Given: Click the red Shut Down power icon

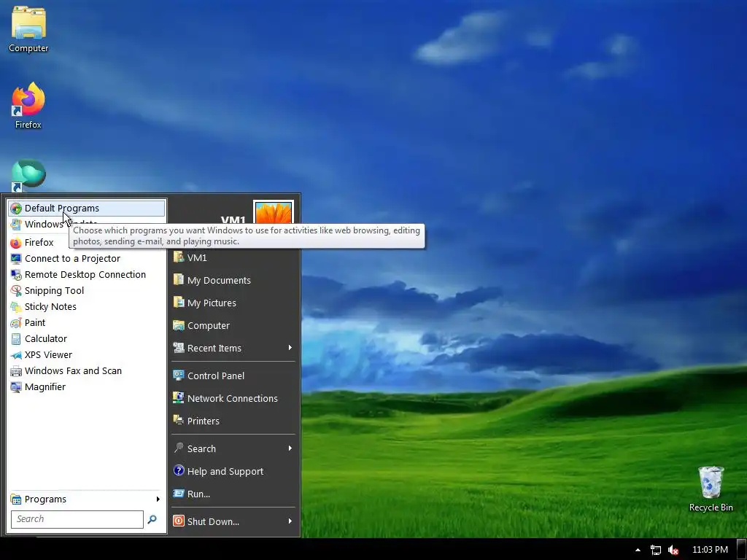Looking at the screenshot, I should click(x=179, y=521).
